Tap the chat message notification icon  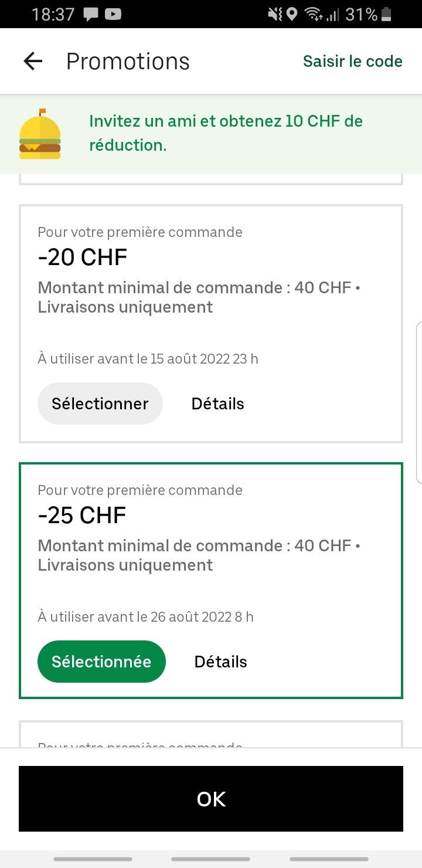coord(90,15)
